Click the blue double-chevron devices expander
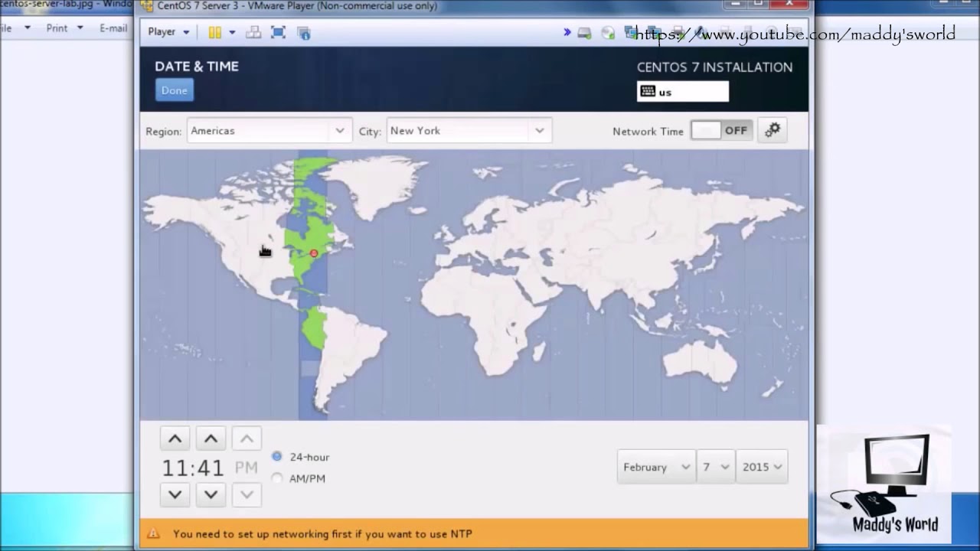The width and height of the screenshot is (980, 551). tap(567, 32)
